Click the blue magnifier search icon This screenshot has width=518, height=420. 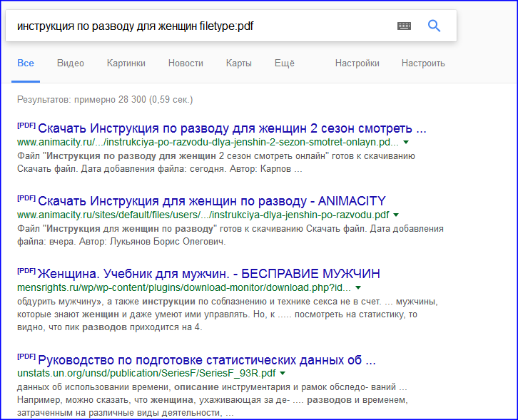[x=434, y=26]
